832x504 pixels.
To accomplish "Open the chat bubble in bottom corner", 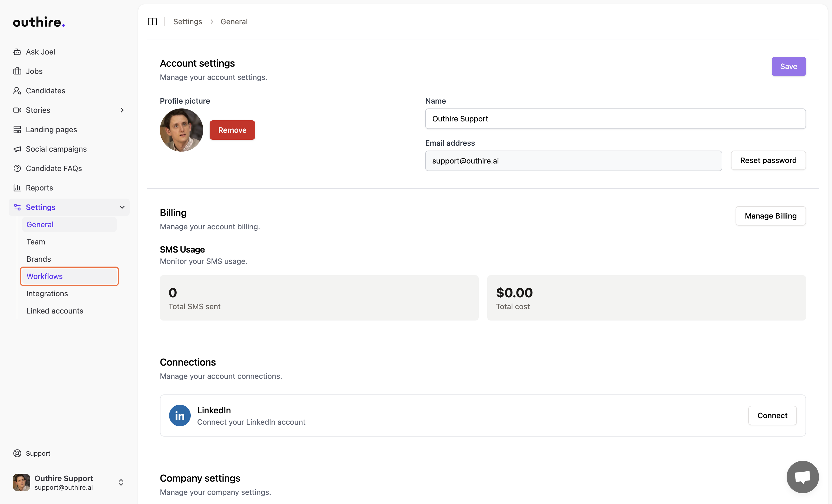I will pyautogui.click(x=802, y=477).
